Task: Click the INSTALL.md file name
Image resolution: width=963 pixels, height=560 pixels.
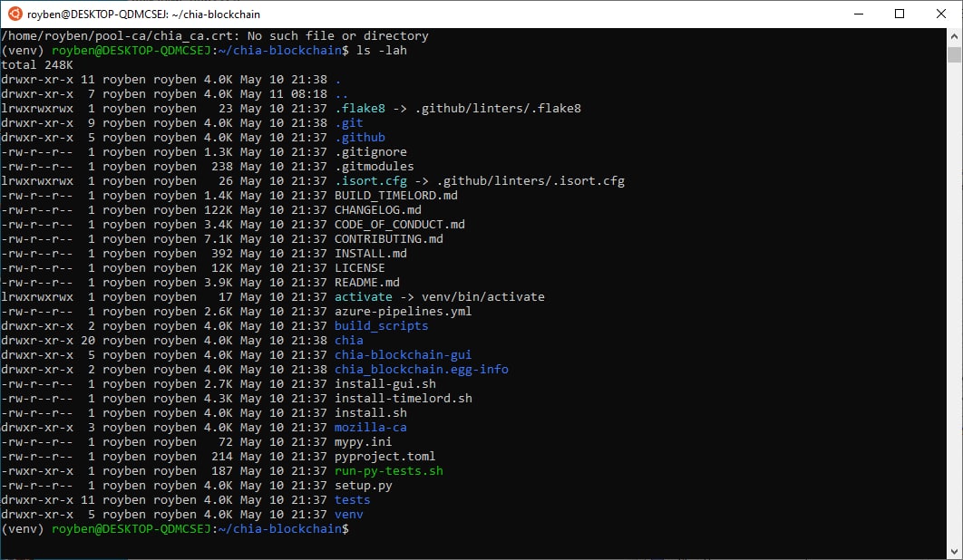Action: (x=370, y=254)
